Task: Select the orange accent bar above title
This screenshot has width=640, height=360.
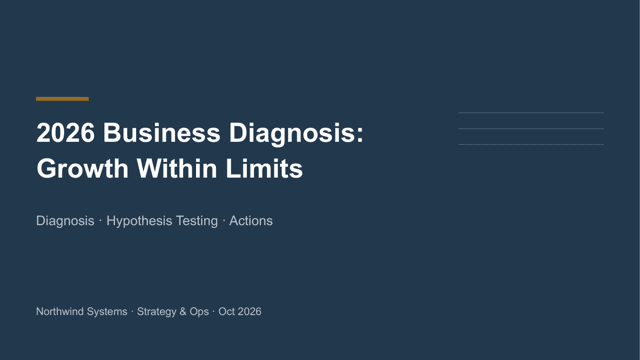Action: [62, 99]
